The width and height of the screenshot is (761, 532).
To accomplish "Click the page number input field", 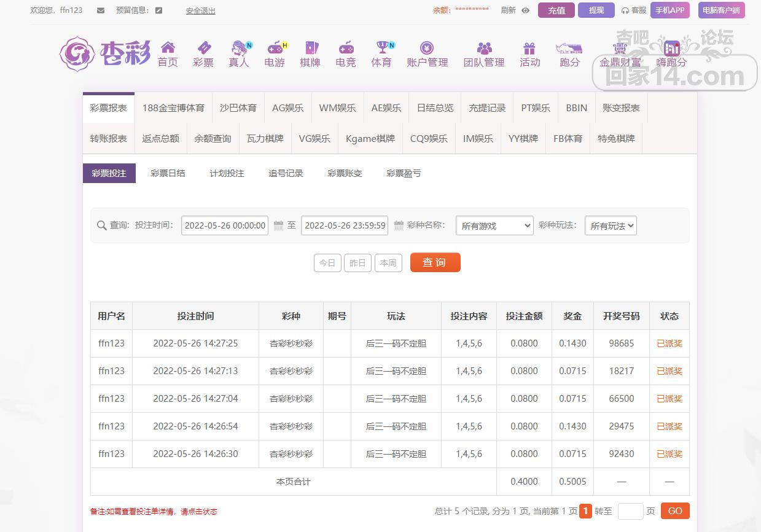I will coord(630,511).
